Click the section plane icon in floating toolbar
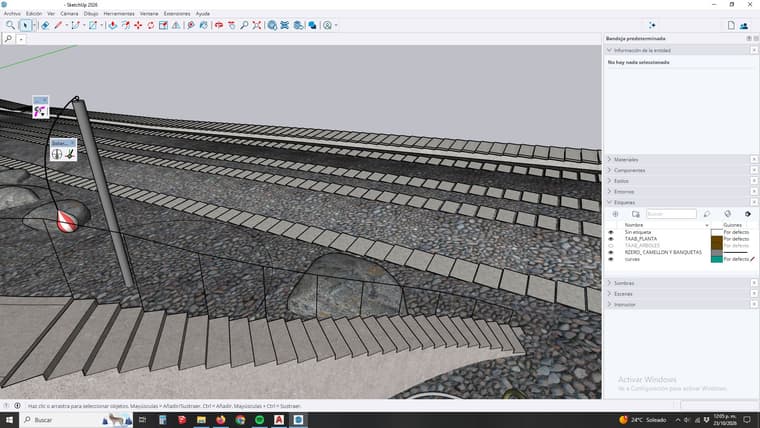 57,154
